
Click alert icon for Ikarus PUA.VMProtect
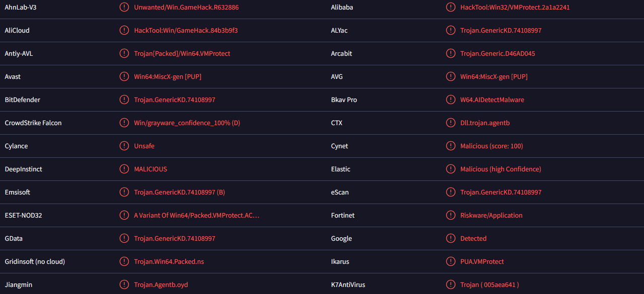click(451, 261)
